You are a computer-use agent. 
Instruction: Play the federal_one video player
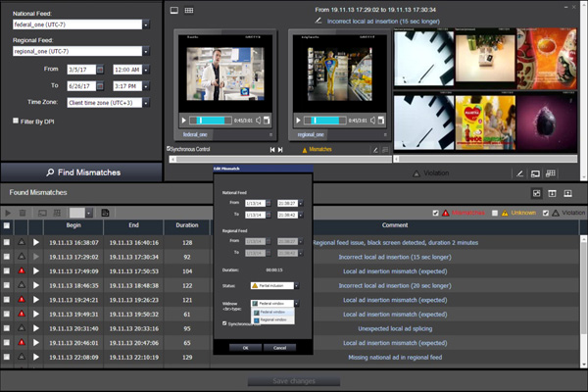pos(184,121)
